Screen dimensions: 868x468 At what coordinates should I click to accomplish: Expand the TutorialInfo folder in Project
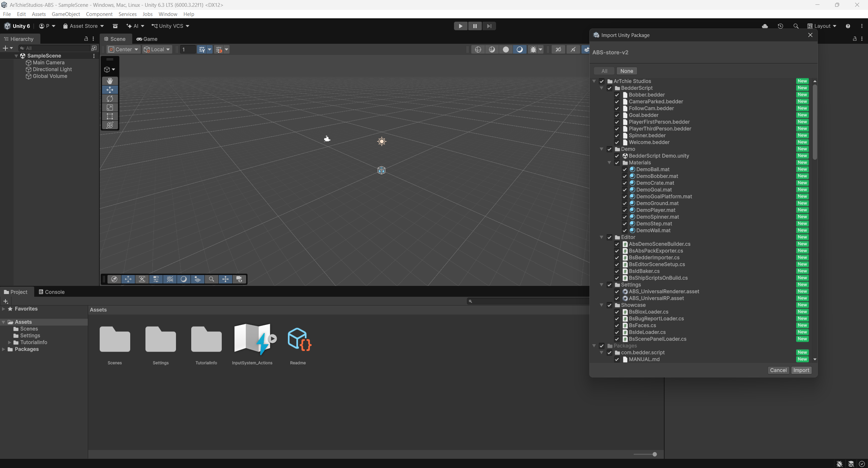pos(10,343)
